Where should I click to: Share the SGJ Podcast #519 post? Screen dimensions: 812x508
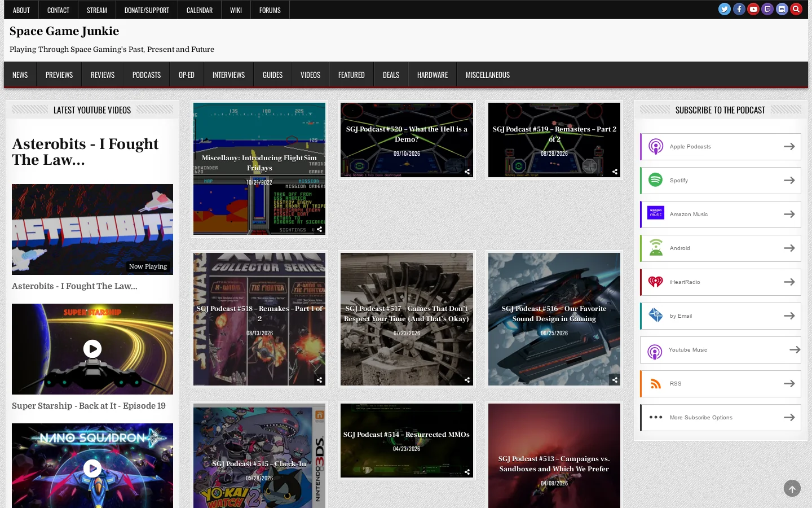click(x=615, y=172)
